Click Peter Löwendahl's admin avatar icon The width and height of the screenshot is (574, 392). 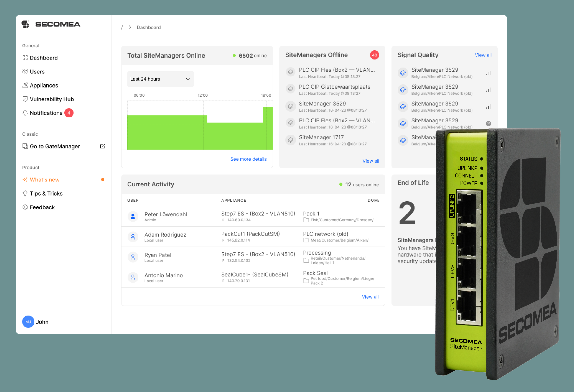[x=133, y=216]
